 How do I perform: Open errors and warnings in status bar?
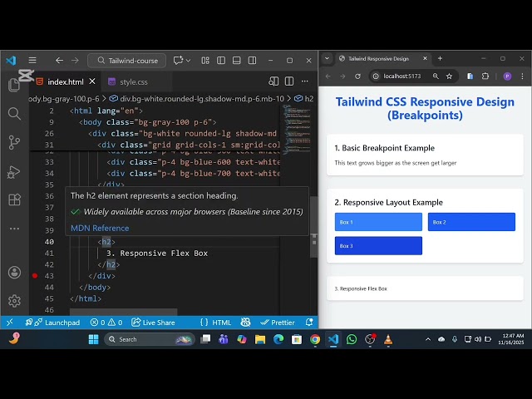tap(106, 323)
